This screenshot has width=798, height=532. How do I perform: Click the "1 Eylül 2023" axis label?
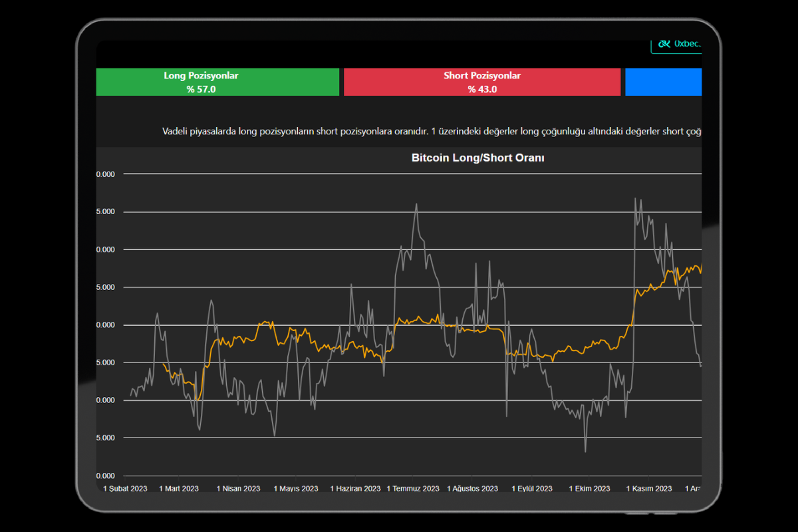[x=532, y=488]
